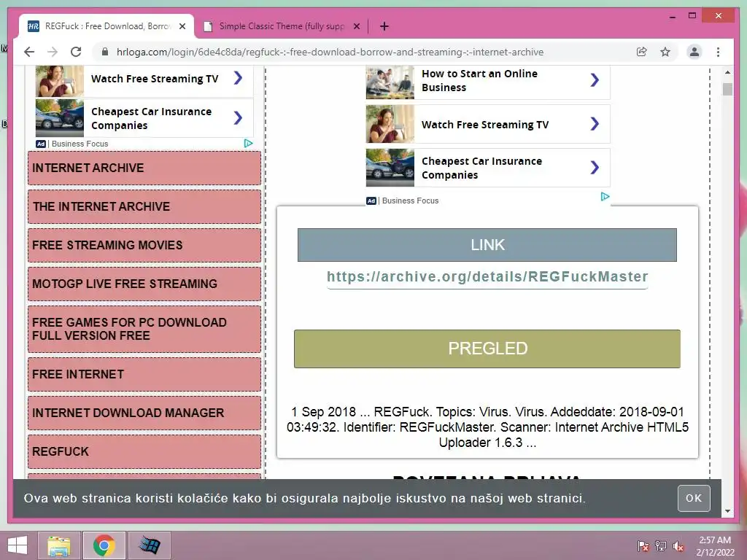The image size is (747, 560).
Task: Click scrollbar down arrow
Action: [x=727, y=511]
